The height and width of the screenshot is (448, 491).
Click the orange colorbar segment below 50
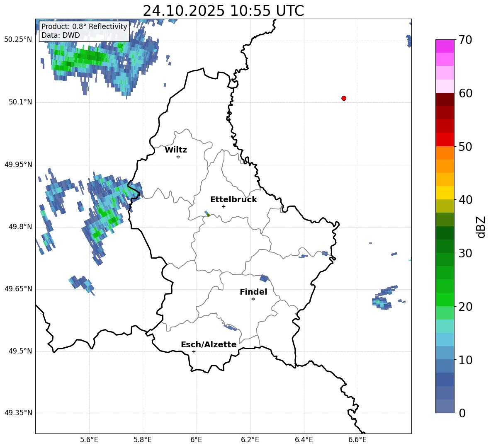coord(445,153)
